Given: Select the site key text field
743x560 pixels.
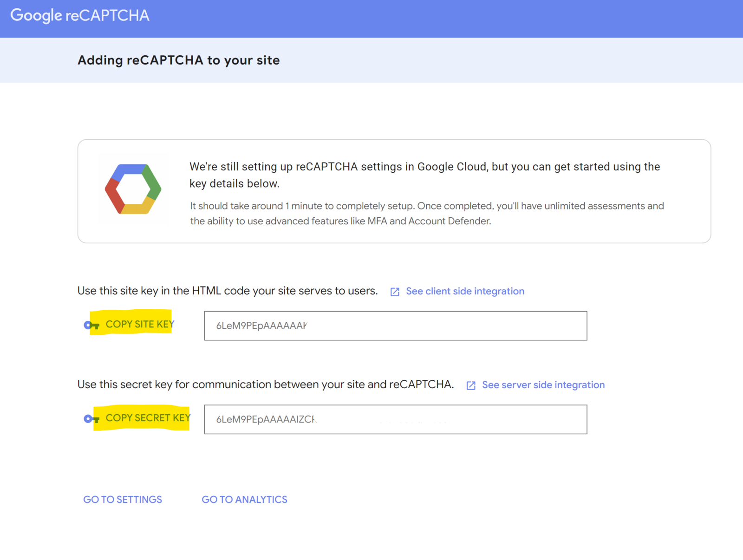Looking at the screenshot, I should 396,326.
